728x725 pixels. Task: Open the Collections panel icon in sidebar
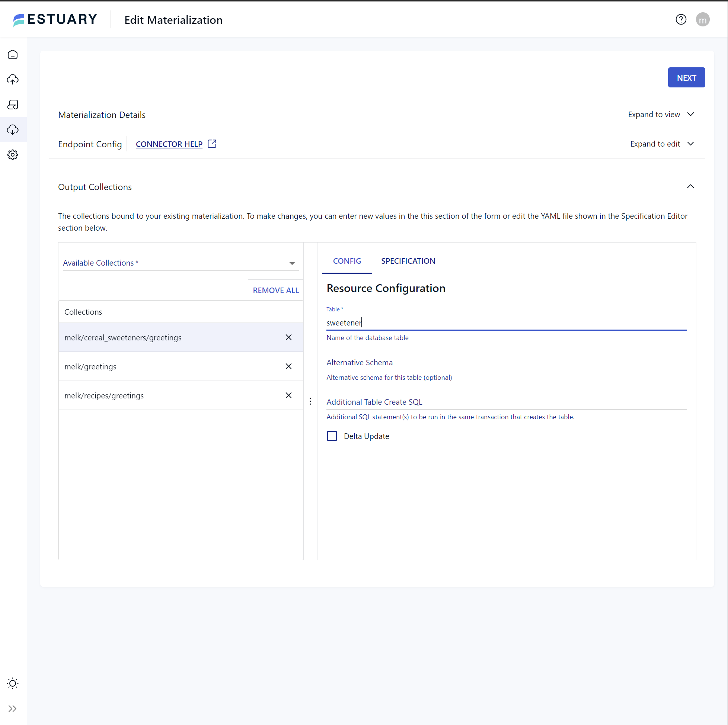tap(12, 105)
